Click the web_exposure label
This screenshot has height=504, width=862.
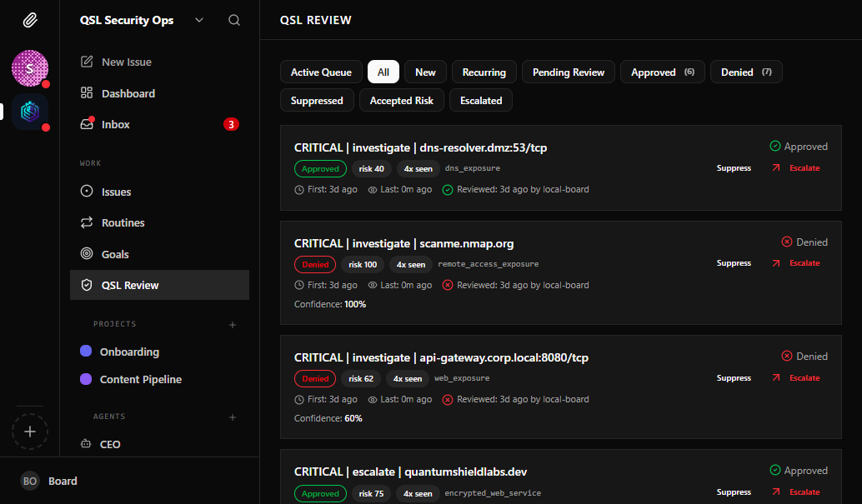click(x=462, y=378)
